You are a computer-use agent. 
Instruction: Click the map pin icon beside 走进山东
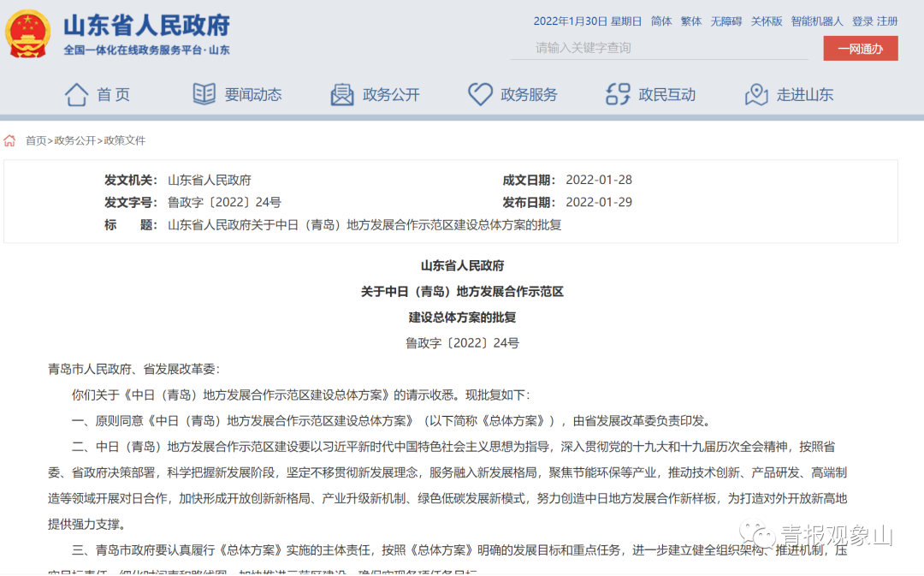pos(756,94)
